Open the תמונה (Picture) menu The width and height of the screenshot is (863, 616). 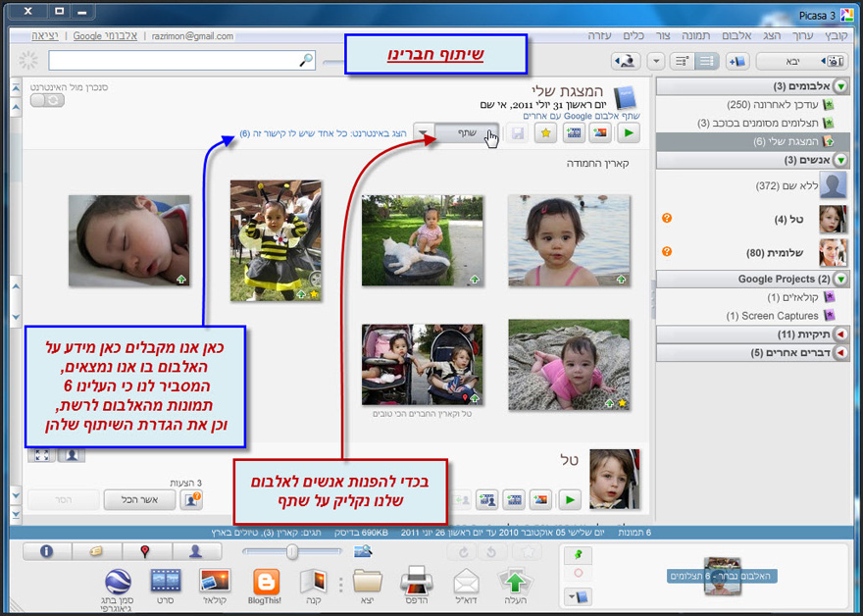696,35
